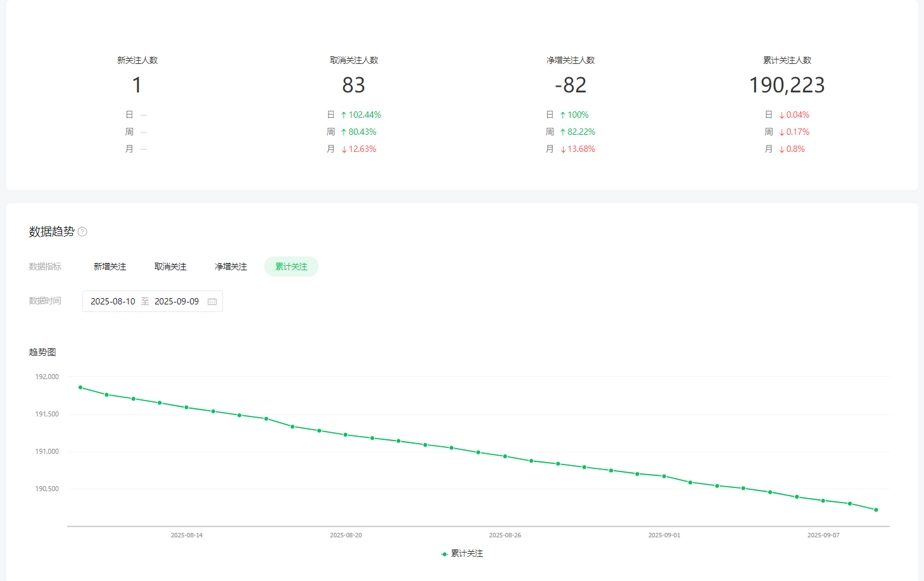The image size is (924, 581).
Task: Click the 0.04% daily change value
Action: pyautogui.click(x=797, y=115)
